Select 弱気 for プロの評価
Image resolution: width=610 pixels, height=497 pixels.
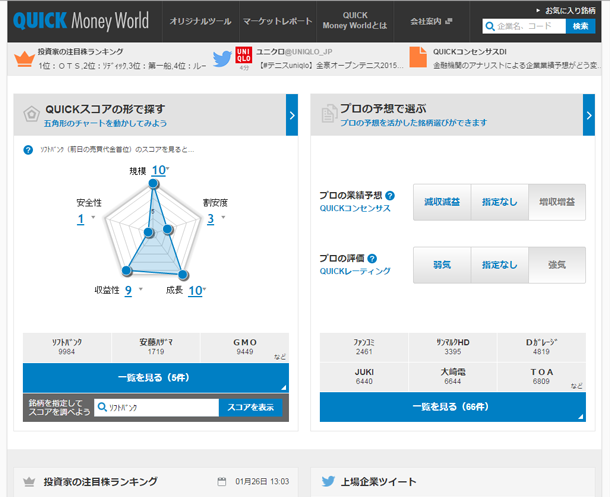click(x=442, y=265)
